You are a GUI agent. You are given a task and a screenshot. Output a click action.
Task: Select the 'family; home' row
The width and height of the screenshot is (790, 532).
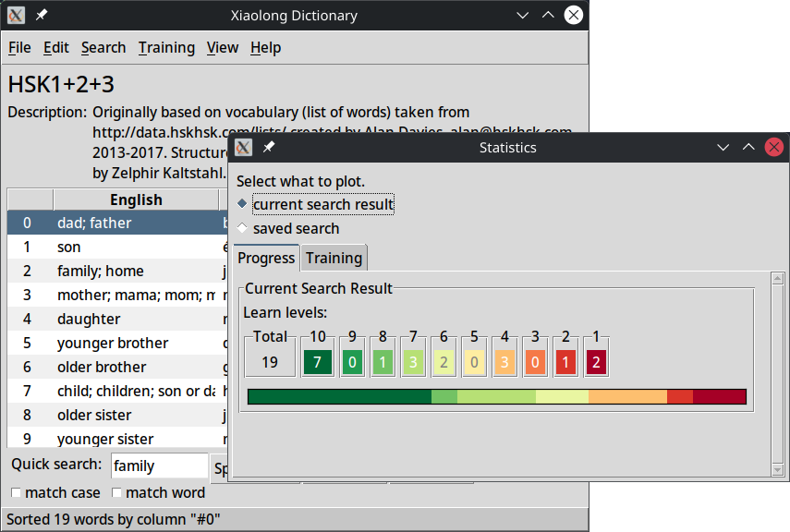tap(117, 271)
